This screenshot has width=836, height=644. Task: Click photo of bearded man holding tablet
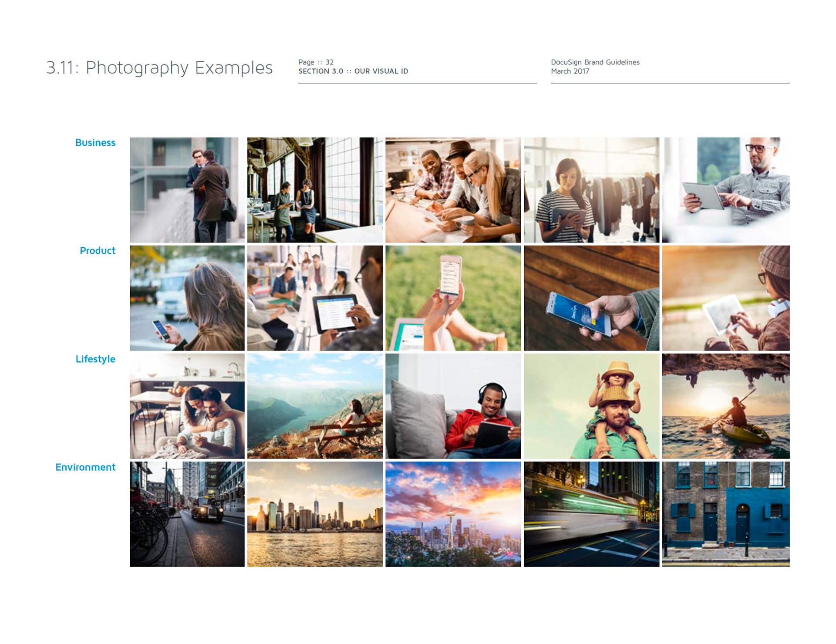(x=725, y=190)
